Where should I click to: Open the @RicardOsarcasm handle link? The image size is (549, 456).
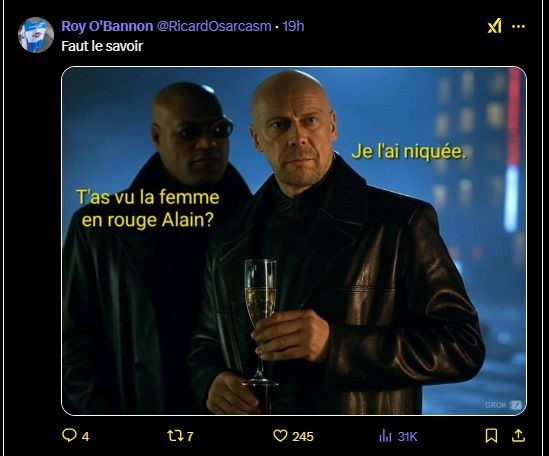214,26
